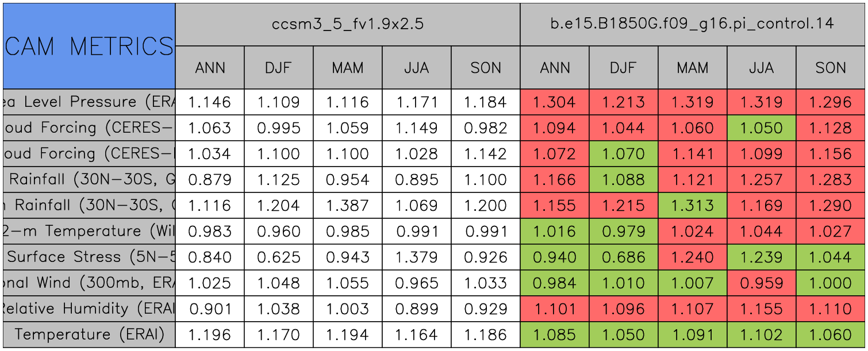868x351 pixels.
Task: Select the Sea Level Pressure row label
Action: pyautogui.click(x=89, y=102)
